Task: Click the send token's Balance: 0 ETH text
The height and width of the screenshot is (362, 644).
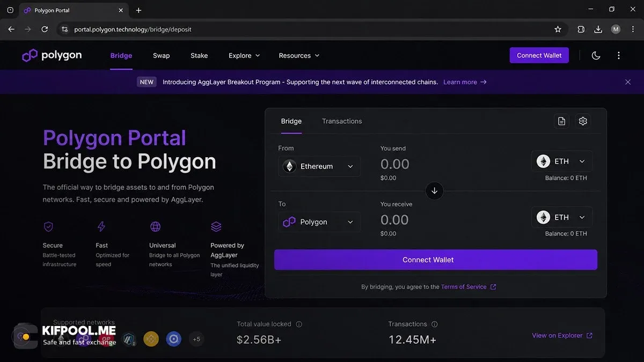Action: 566,178
